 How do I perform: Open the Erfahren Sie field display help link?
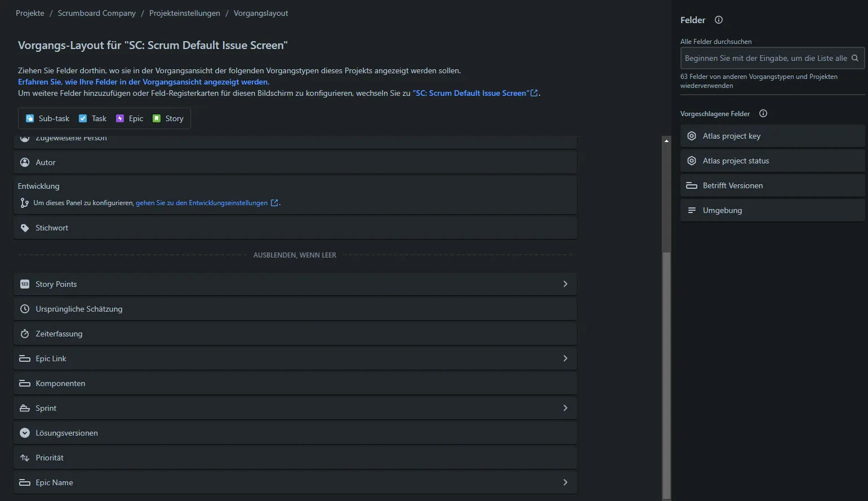[144, 82]
